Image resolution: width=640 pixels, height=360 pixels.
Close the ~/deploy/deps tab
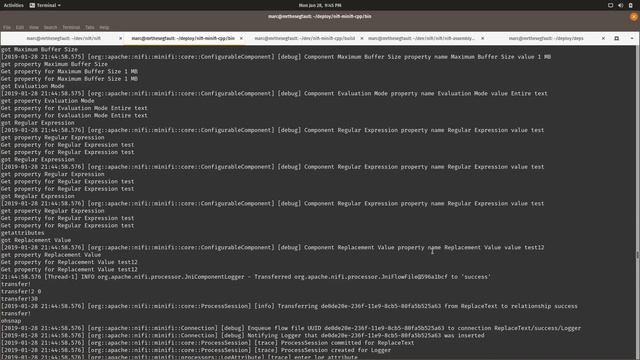coord(603,38)
